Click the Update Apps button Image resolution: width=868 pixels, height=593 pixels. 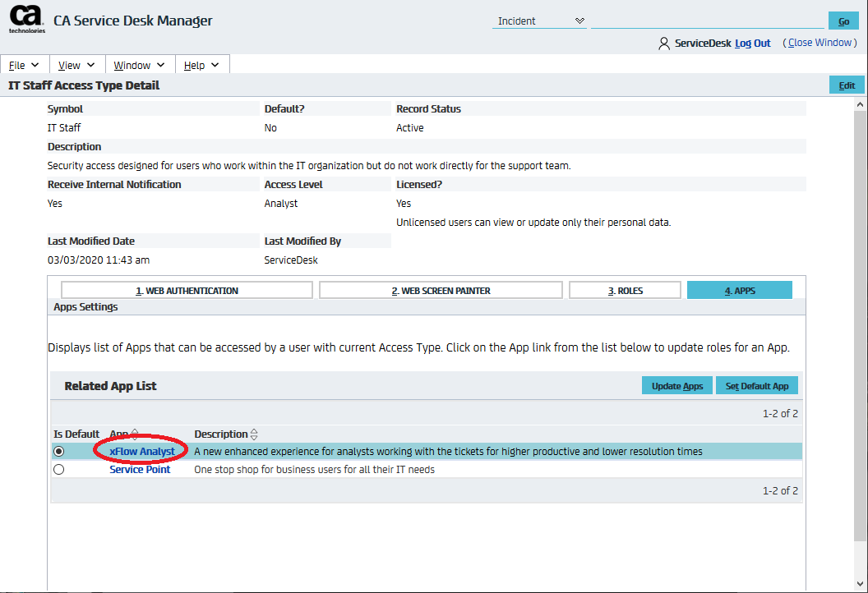[676, 386]
